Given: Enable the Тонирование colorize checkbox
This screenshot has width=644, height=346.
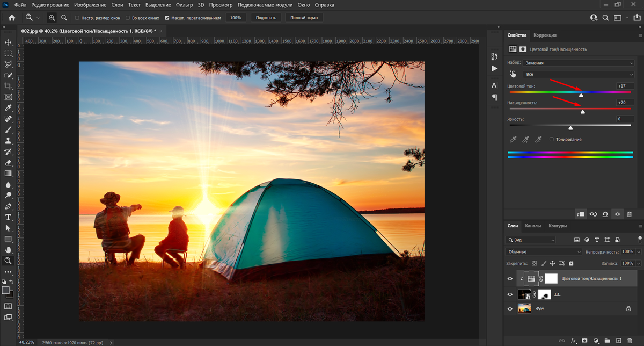Looking at the screenshot, I should coord(551,139).
